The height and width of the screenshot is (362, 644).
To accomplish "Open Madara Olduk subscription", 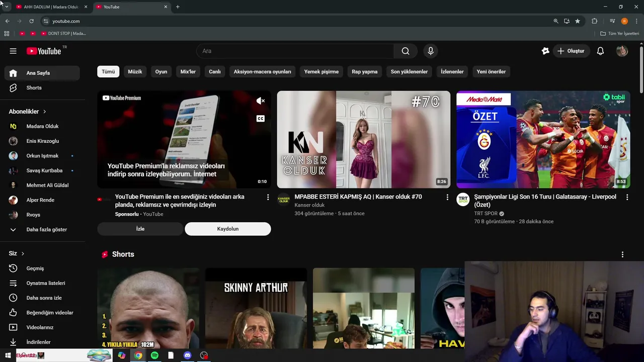I will pyautogui.click(x=42, y=126).
